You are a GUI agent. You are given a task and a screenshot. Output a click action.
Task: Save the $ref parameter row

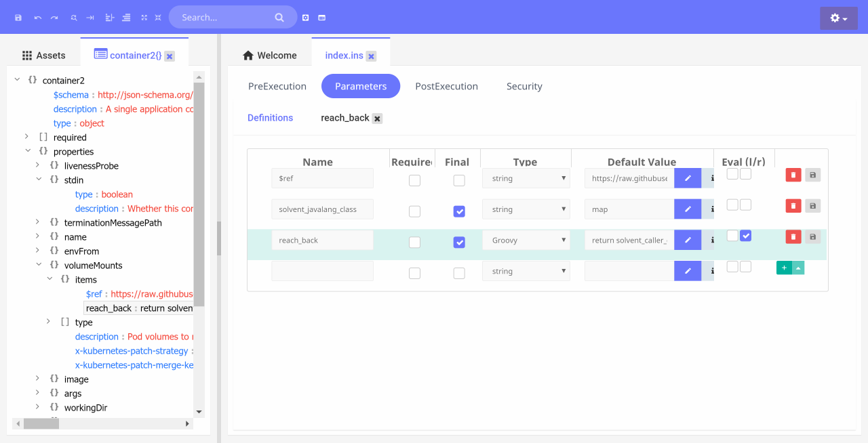[812, 175]
